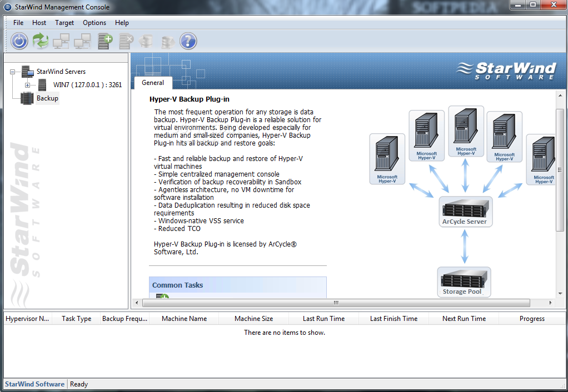Expand the WIN7 (127.0.0.1) host node

(28, 85)
